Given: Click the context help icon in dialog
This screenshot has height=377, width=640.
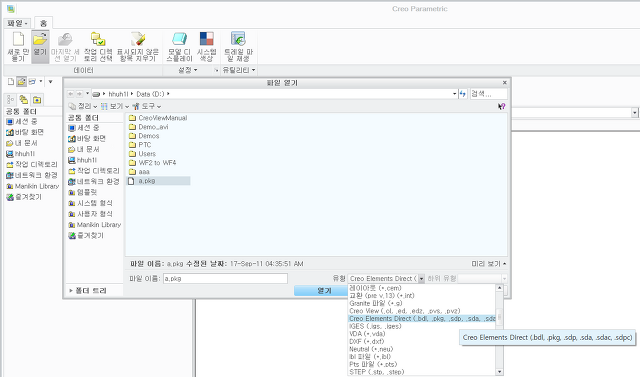Looking at the screenshot, I should click(x=502, y=106).
